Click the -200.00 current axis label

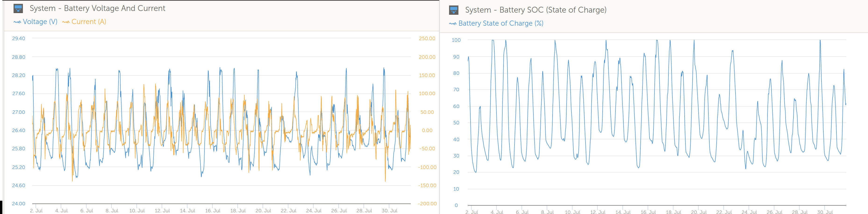tap(427, 203)
